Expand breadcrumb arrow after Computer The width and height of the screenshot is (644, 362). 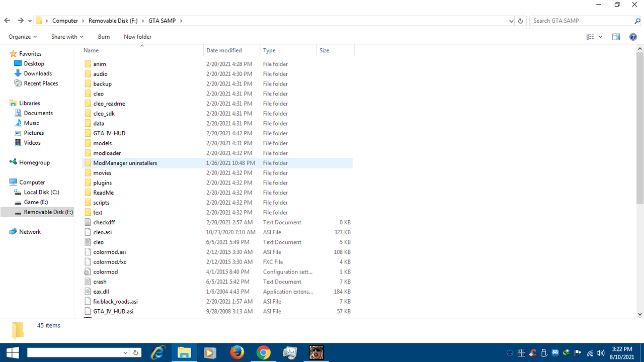(x=83, y=21)
